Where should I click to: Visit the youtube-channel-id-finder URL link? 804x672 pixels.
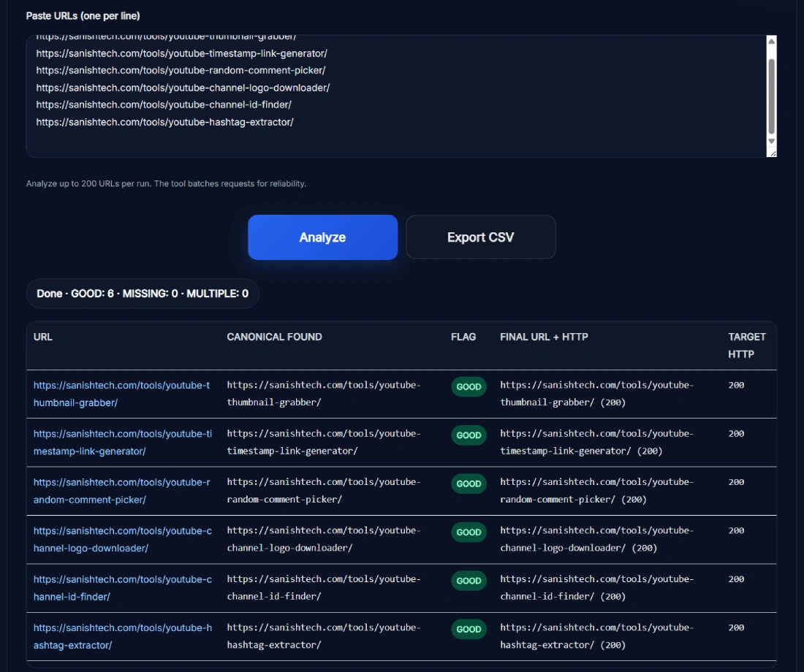[x=121, y=588]
